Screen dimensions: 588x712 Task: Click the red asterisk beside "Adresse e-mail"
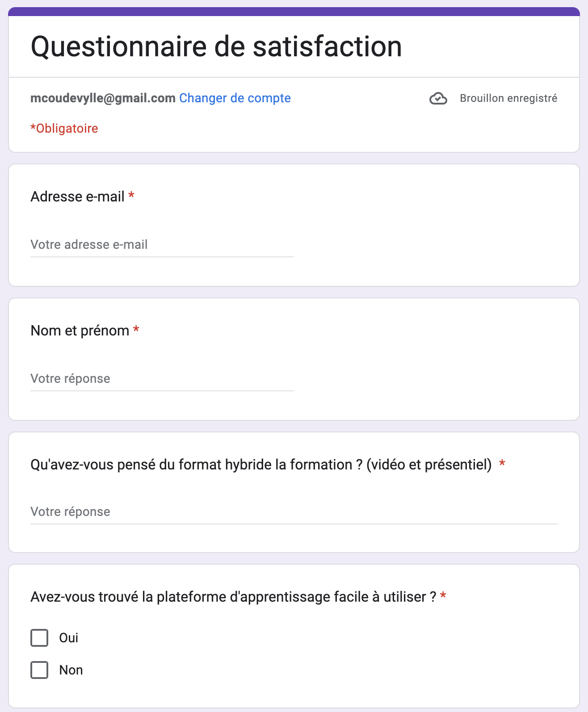tap(131, 195)
